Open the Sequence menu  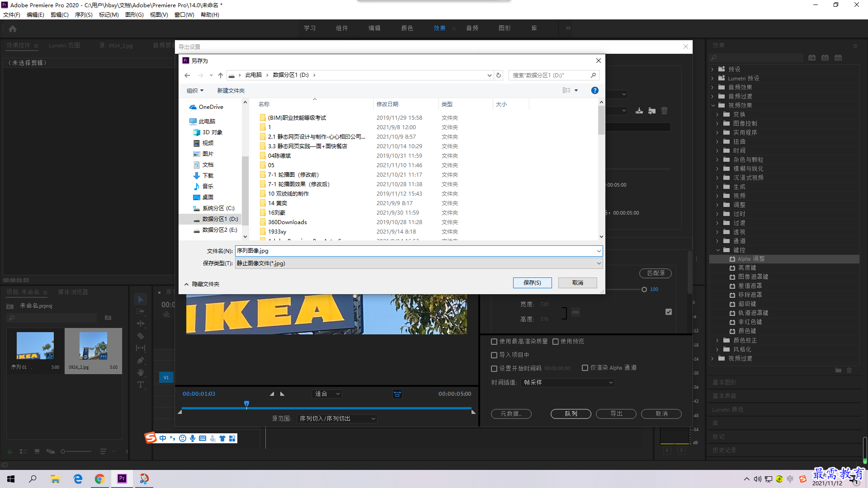(84, 15)
